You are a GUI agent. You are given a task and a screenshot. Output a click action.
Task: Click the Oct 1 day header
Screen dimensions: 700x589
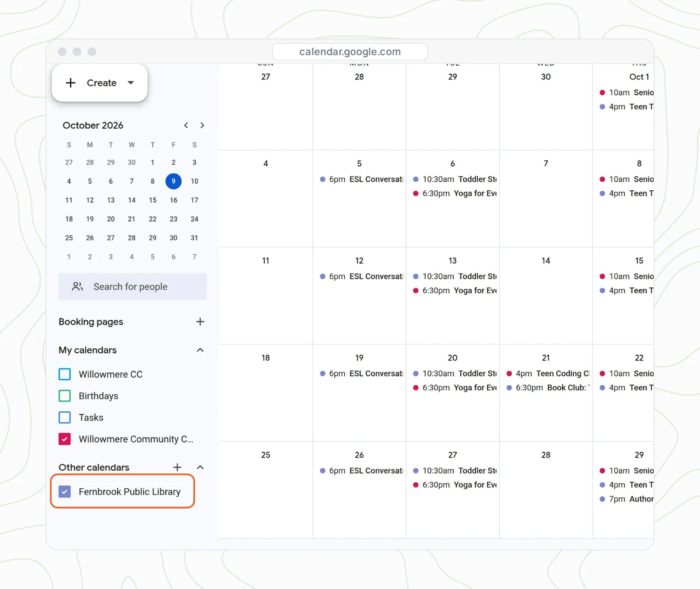639,77
